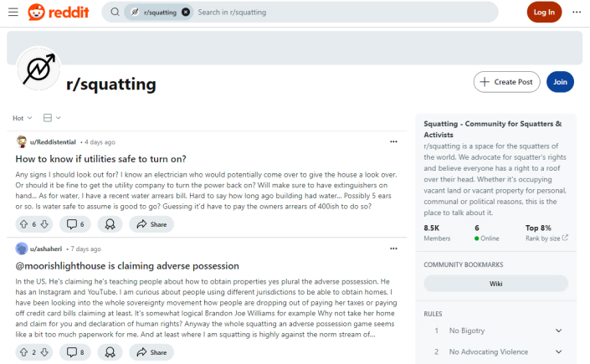
Task: Give an award to adverse possession post
Action: [x=110, y=352]
